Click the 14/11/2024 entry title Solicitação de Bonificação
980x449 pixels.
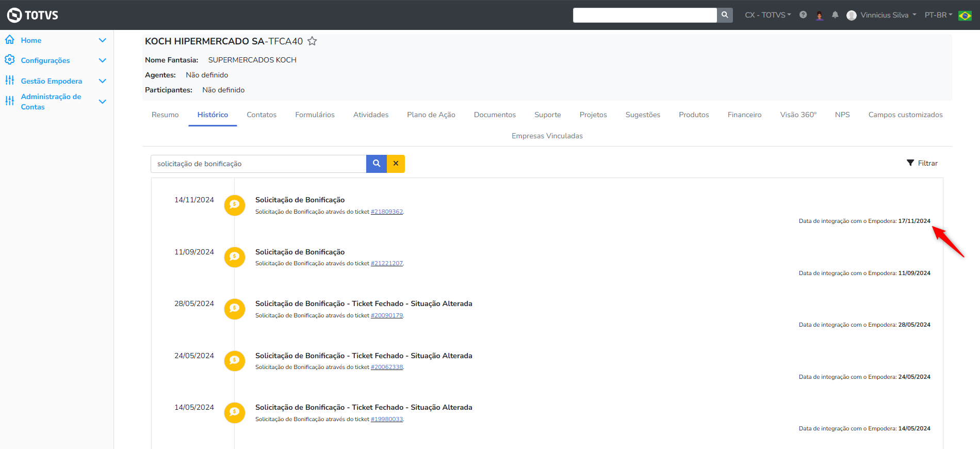300,200
